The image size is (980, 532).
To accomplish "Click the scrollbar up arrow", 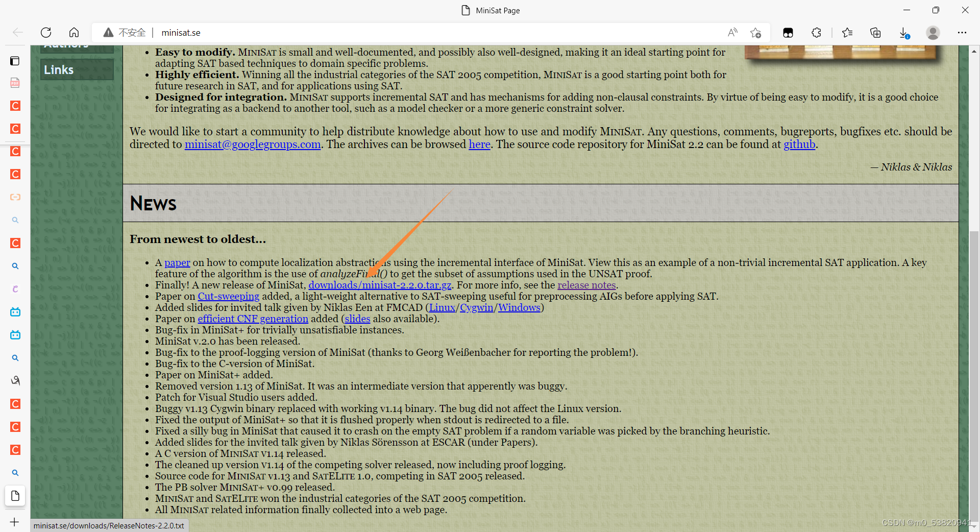I will click(974, 51).
